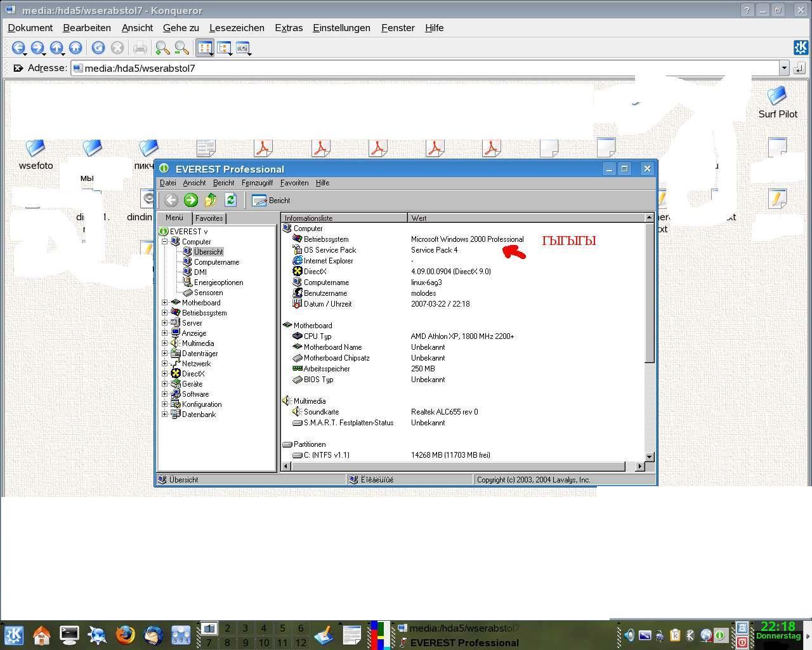Click the Wert column header

[x=525, y=218]
